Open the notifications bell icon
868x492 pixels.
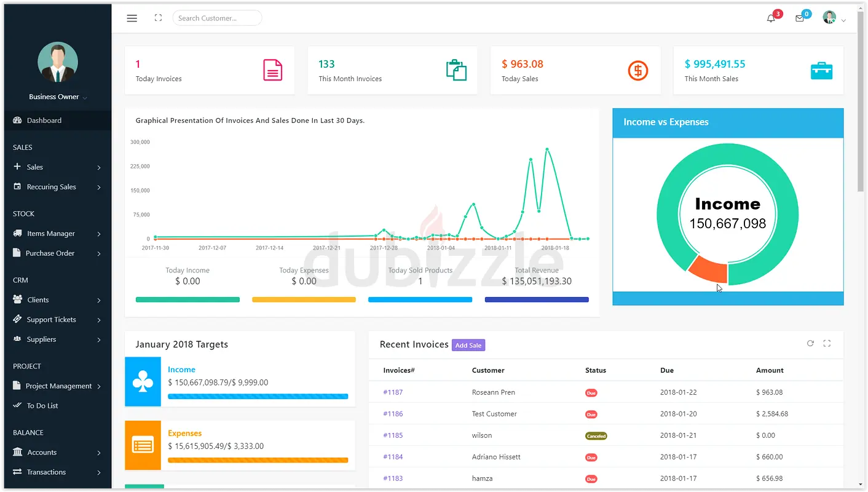[771, 18]
